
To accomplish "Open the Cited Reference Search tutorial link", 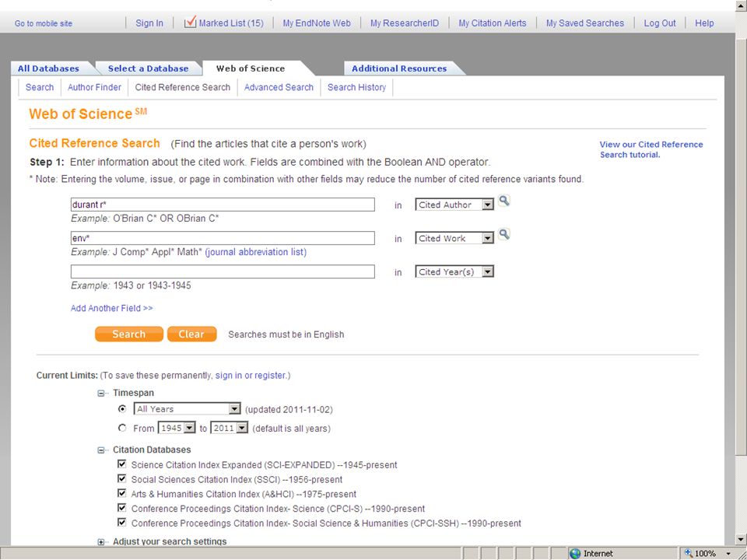I will click(651, 149).
